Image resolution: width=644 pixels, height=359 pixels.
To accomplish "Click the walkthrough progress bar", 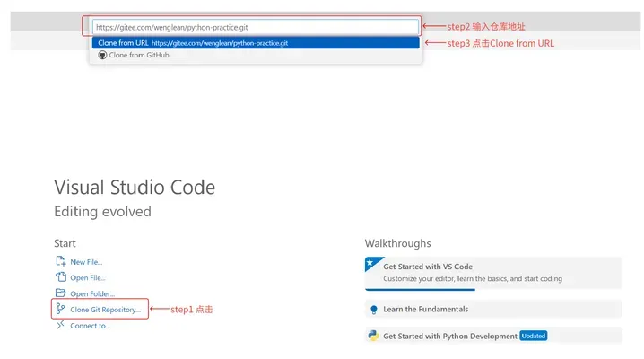I will [420, 290].
